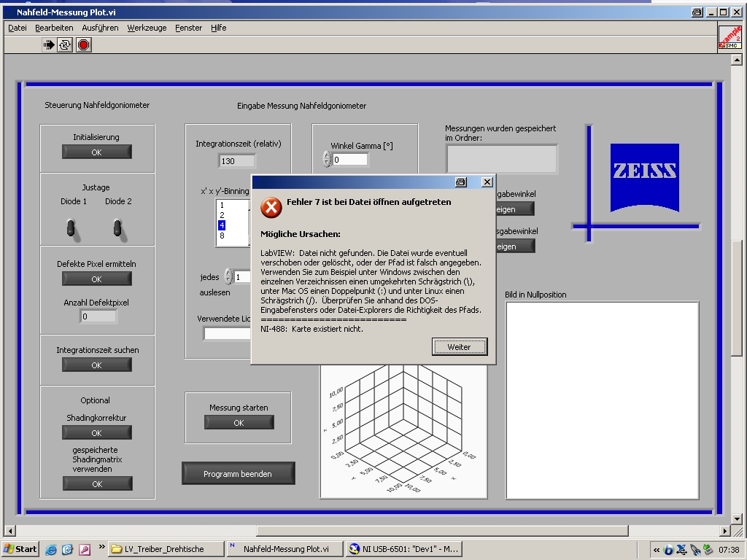Click the horizontal scrollbar thumb
The height and width of the screenshot is (560, 747).
[443, 531]
